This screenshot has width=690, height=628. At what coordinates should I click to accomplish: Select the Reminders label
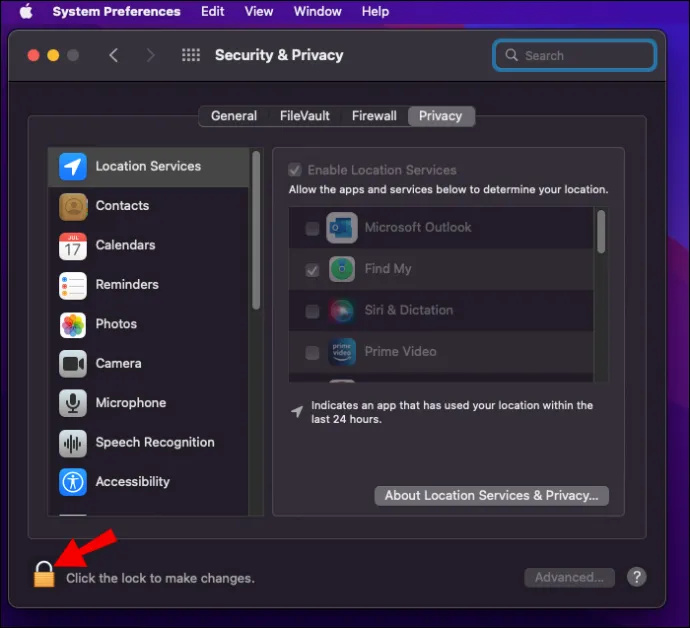pyautogui.click(x=127, y=285)
